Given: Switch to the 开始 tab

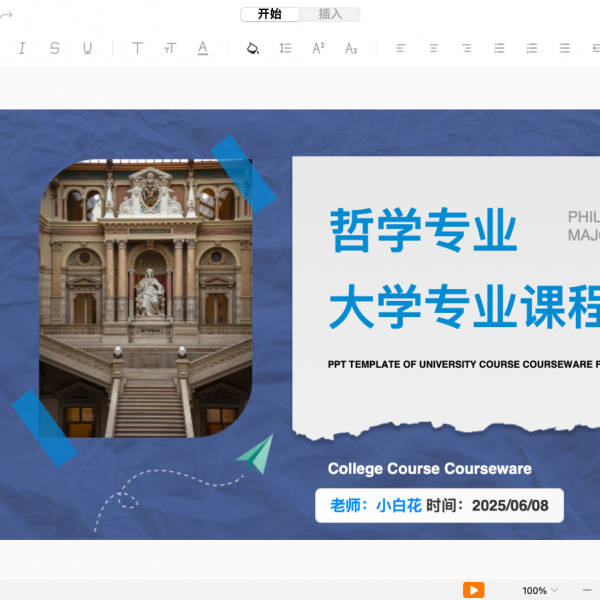Looking at the screenshot, I should pyautogui.click(x=270, y=14).
